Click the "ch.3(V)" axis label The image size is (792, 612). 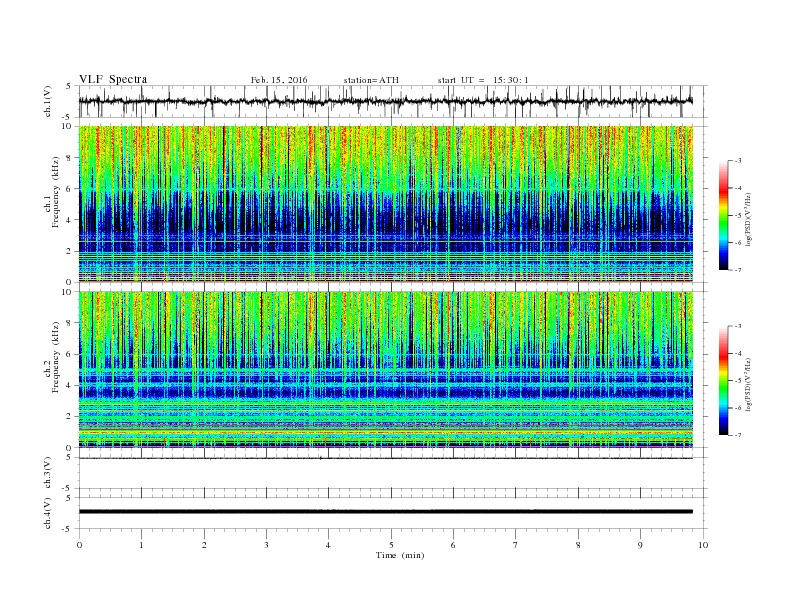click(48, 473)
